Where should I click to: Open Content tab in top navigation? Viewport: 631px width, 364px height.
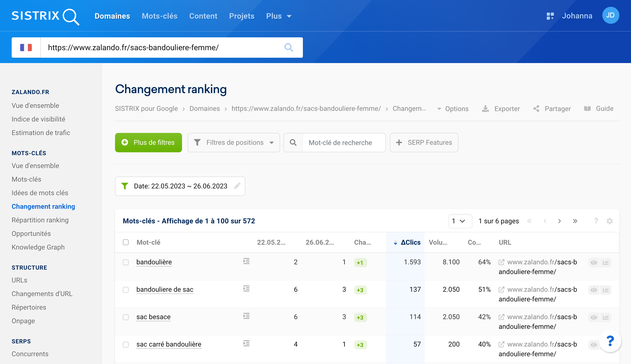click(x=203, y=16)
